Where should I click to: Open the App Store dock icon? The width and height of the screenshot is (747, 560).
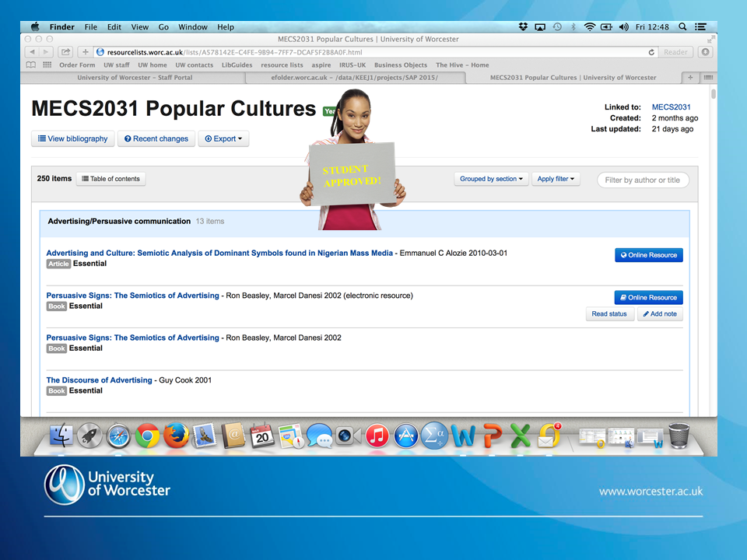[x=405, y=436]
